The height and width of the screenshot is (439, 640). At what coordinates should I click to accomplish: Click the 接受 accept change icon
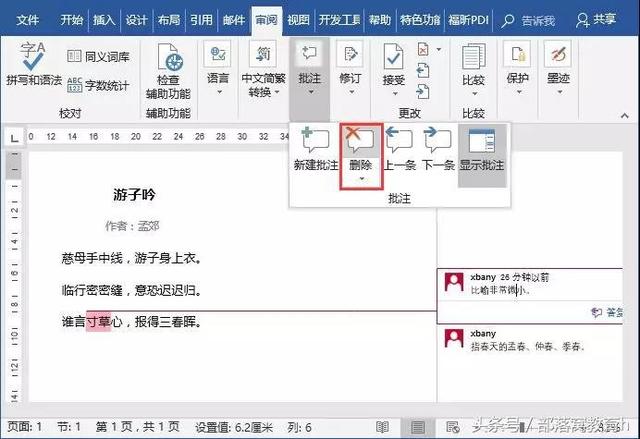tap(393, 57)
